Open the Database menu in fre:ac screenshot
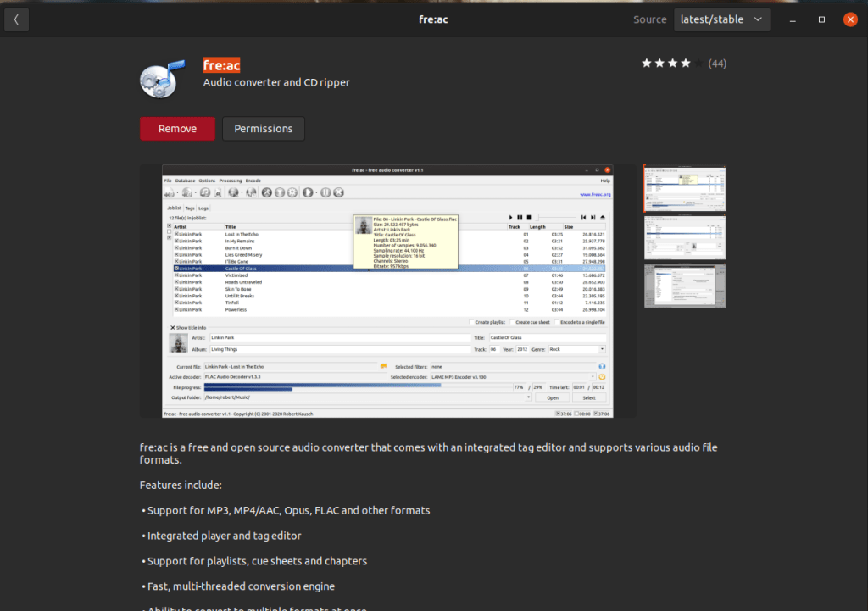868x611 pixels. coord(185,181)
